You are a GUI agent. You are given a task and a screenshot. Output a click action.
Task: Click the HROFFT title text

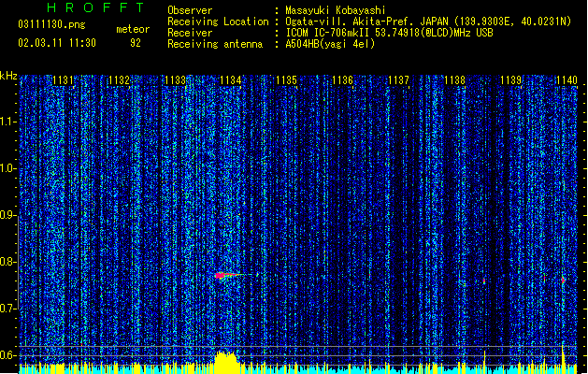click(x=95, y=7)
